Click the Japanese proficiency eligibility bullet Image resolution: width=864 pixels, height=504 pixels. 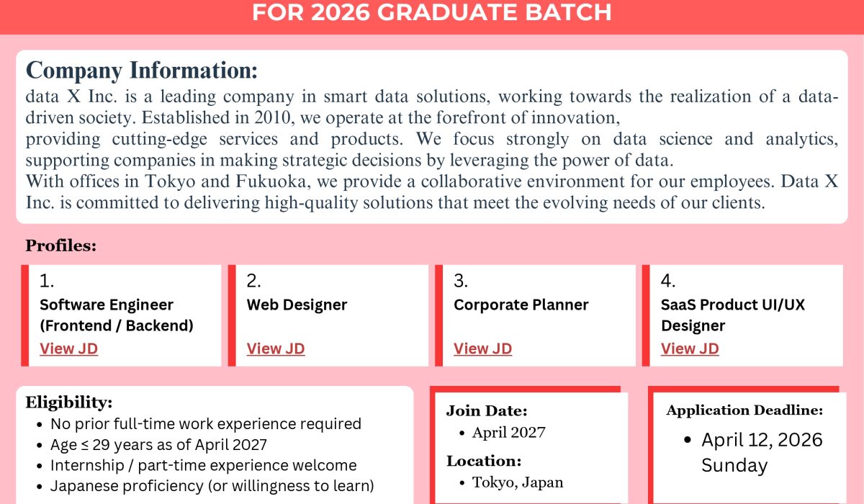tap(212, 486)
